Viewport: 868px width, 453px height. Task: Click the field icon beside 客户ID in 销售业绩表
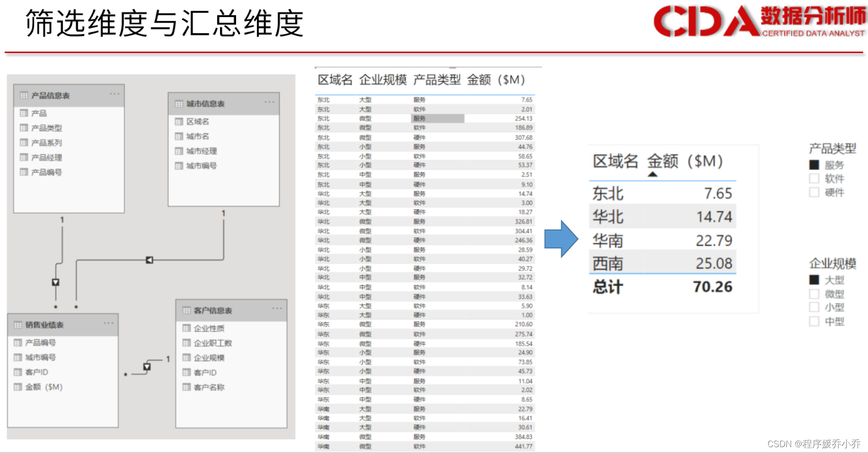coord(18,372)
